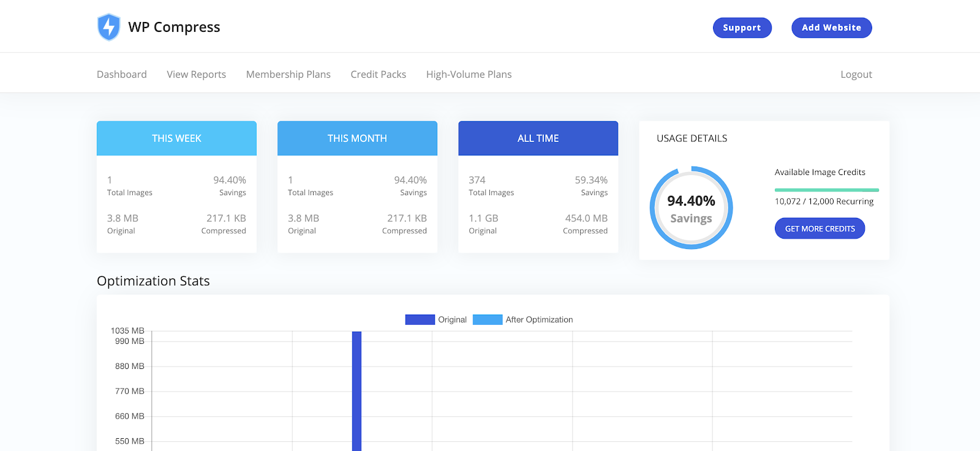The image size is (980, 451).
Task: Click the WP Compress brand name
Action: pyautogui.click(x=174, y=27)
